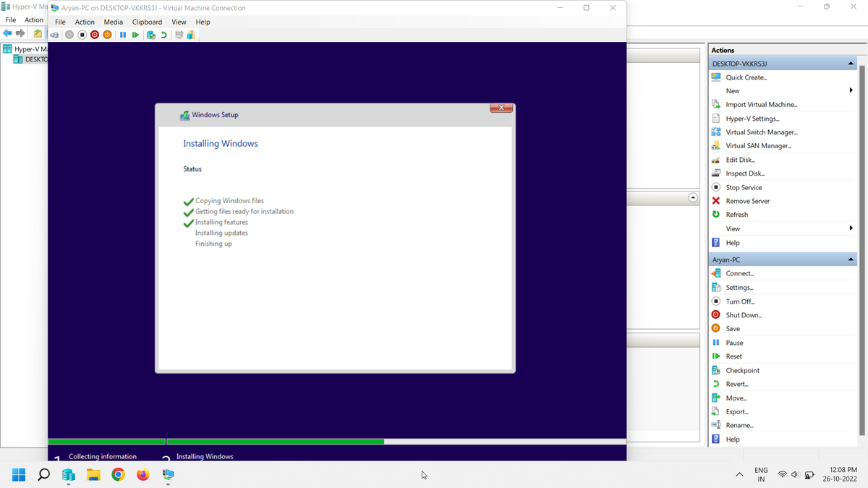Open Virtual SAN Manager
Screen dimensions: 868x488
pyautogui.click(x=759, y=146)
